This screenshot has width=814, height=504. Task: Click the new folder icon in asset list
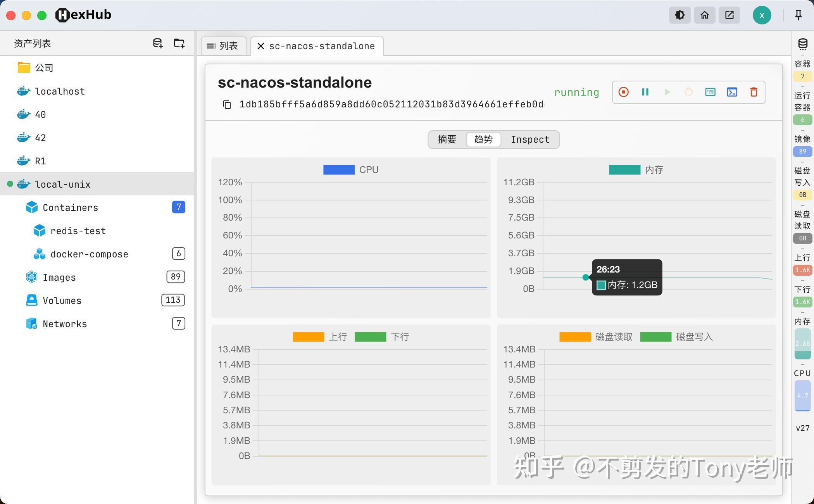tap(179, 43)
